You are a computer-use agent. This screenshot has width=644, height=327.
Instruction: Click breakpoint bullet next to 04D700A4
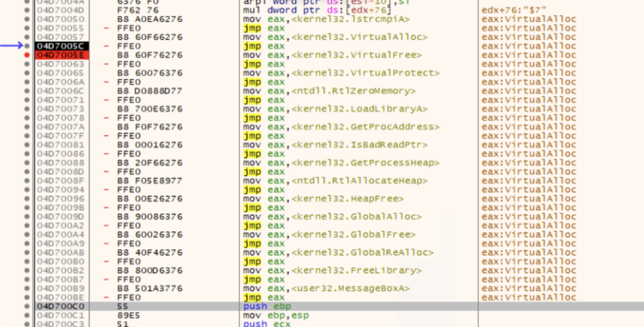26,235
